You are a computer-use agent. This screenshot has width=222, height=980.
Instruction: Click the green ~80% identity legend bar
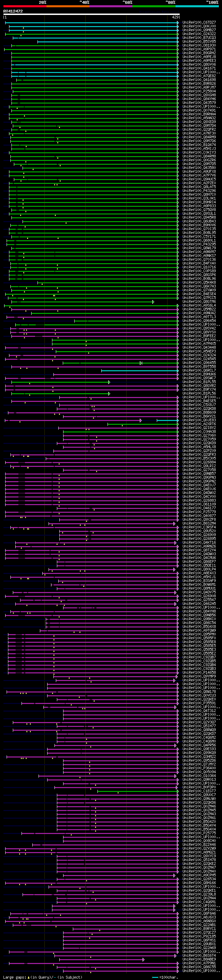[x=154, y=6]
